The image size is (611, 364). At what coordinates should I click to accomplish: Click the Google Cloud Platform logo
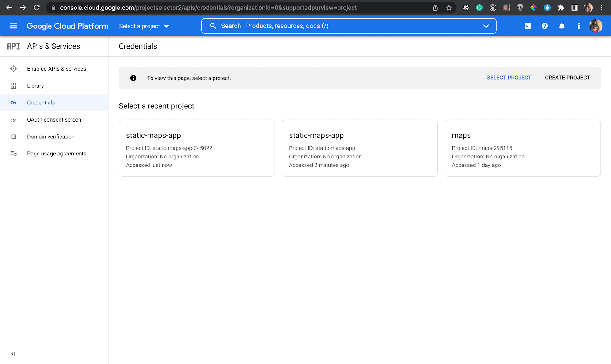(68, 26)
